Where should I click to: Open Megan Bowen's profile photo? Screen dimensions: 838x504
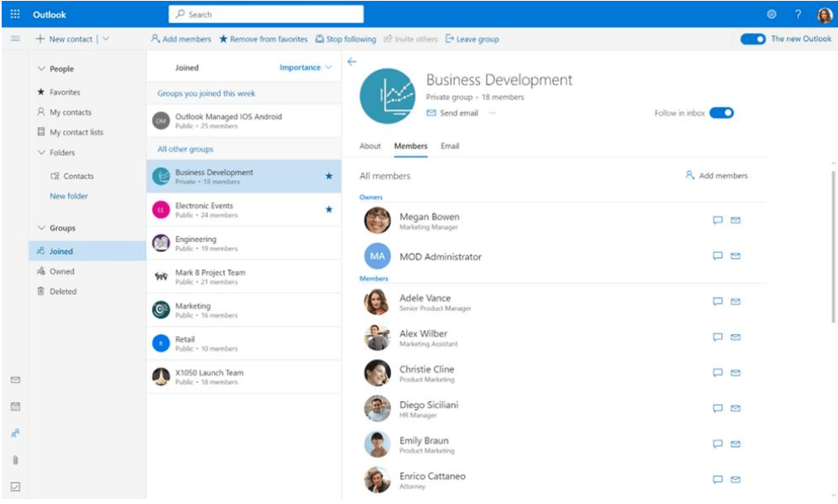[x=377, y=220]
